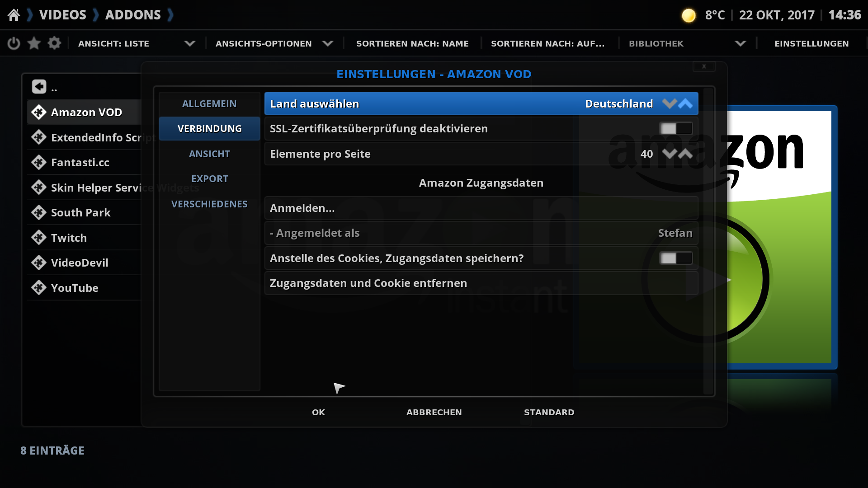Open the power menu icon
The width and height of the screenshot is (868, 488).
coord(14,43)
